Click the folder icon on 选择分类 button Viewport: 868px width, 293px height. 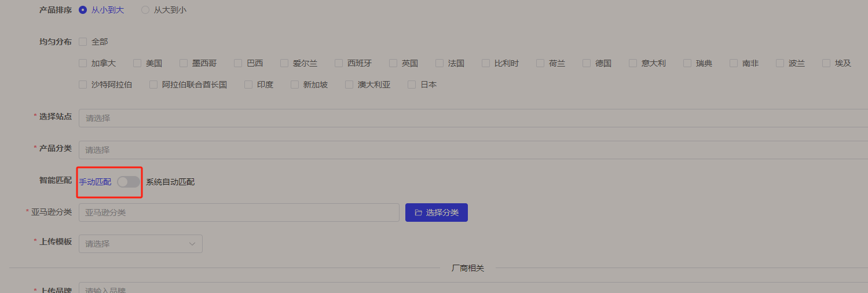pos(418,213)
